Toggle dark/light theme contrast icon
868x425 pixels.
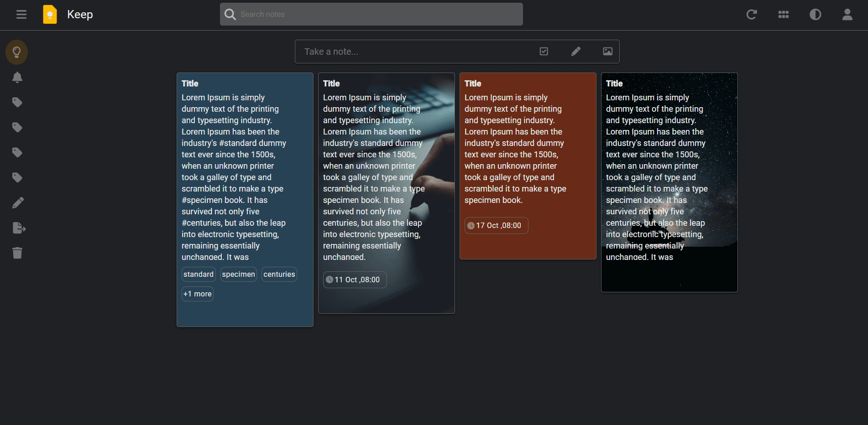[816, 15]
